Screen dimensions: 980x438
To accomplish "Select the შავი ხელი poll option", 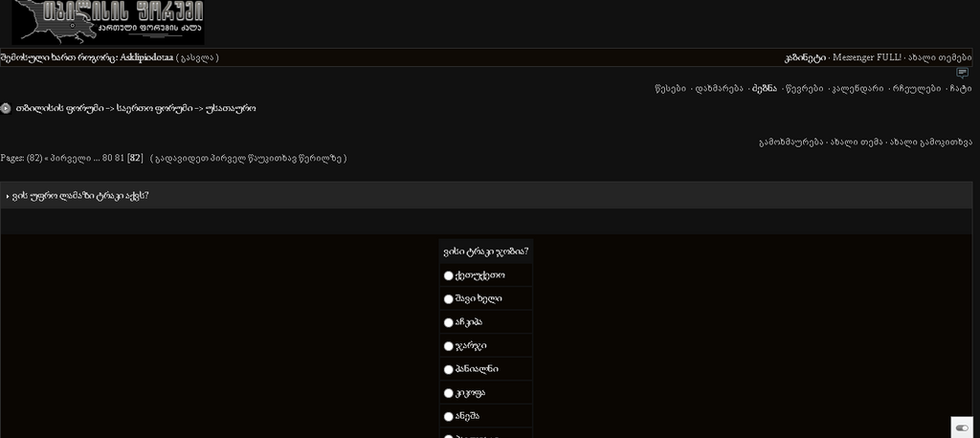I will tap(448, 299).
